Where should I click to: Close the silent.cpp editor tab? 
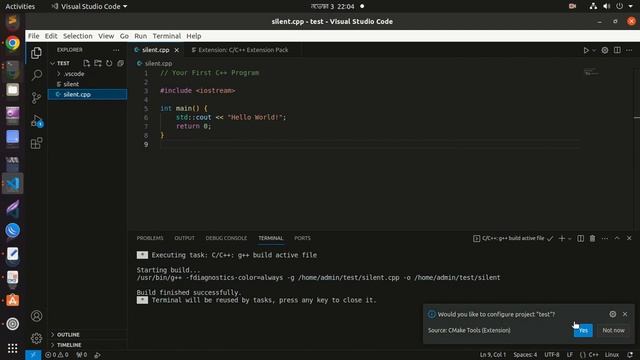[176, 50]
